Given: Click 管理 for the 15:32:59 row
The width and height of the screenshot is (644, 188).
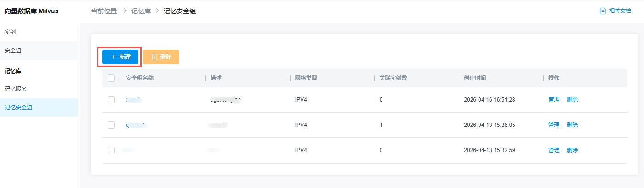Looking at the screenshot, I should click(554, 150).
